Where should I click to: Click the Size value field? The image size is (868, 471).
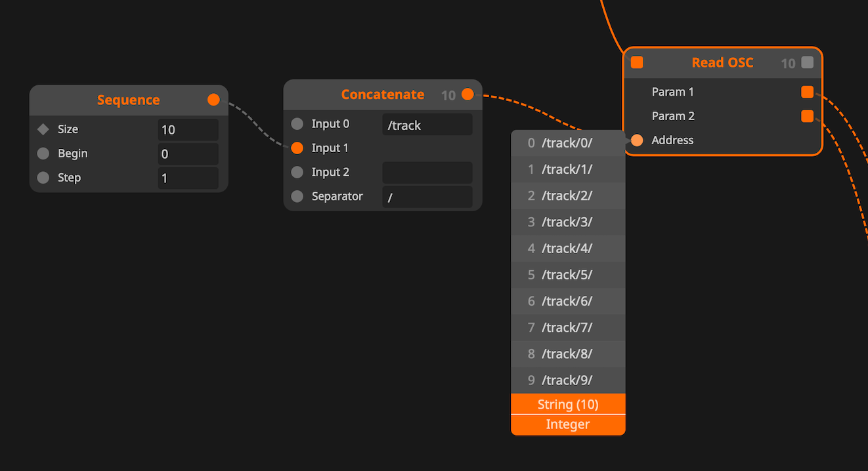188,130
